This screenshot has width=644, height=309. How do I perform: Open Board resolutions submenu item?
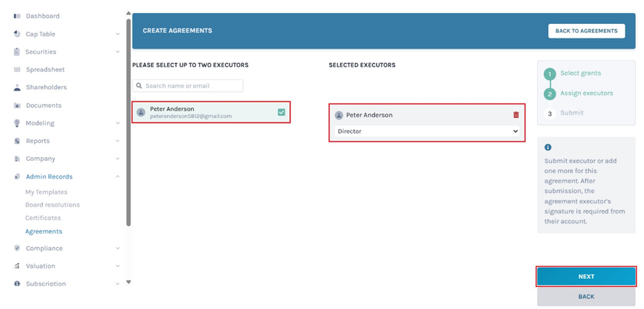pos(52,205)
